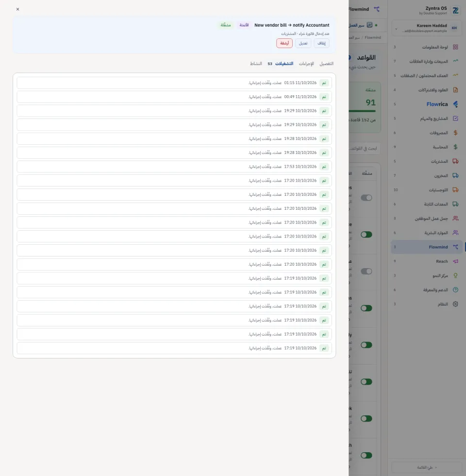This screenshot has width=466, height=476.
Task: Switch to the التفصيل tab
Action: pyautogui.click(x=326, y=64)
